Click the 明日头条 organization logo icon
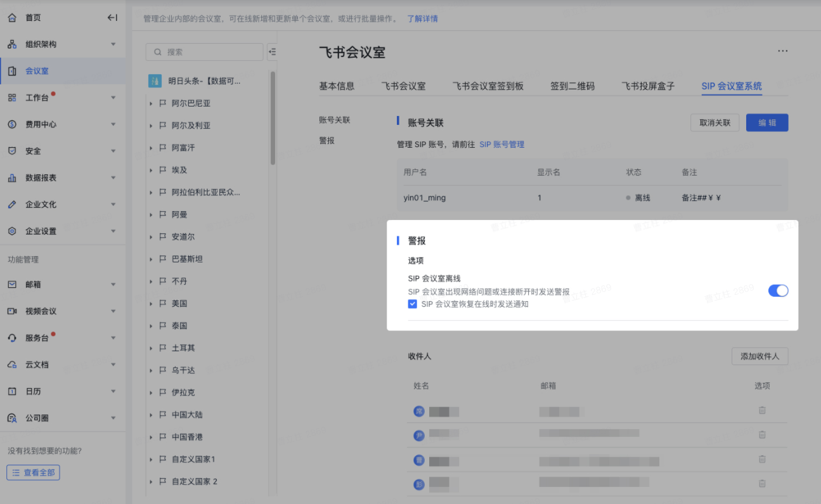The width and height of the screenshot is (821, 504). coord(155,81)
